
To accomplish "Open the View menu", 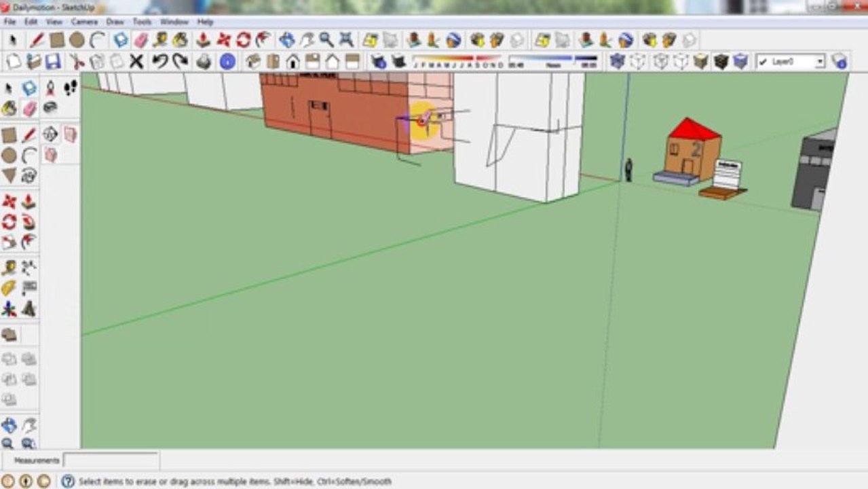I will pos(54,22).
